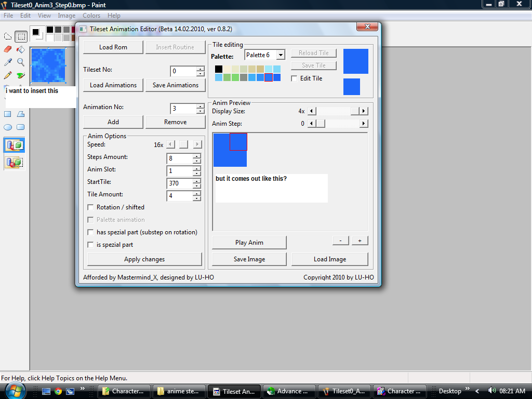
Task: Choose the Free-Form Select tool
Action: [8, 36]
